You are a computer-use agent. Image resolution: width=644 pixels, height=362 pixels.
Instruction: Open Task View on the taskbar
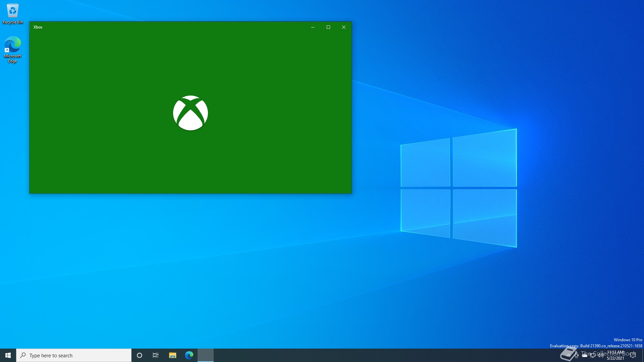point(156,355)
